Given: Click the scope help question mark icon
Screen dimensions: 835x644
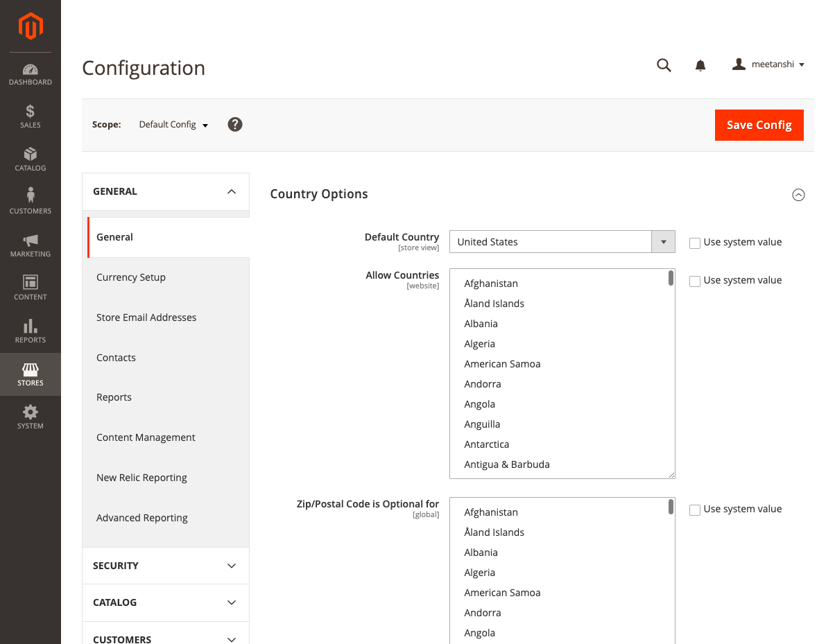Looking at the screenshot, I should coord(235,125).
